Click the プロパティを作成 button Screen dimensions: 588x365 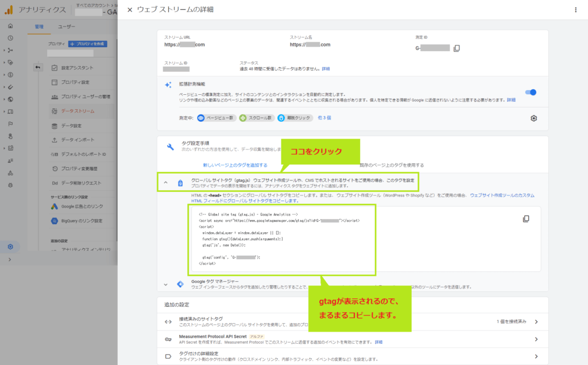(88, 44)
